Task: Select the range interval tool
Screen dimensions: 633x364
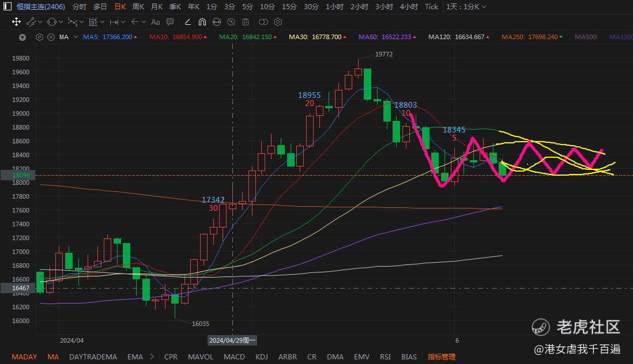Action: pos(114,22)
